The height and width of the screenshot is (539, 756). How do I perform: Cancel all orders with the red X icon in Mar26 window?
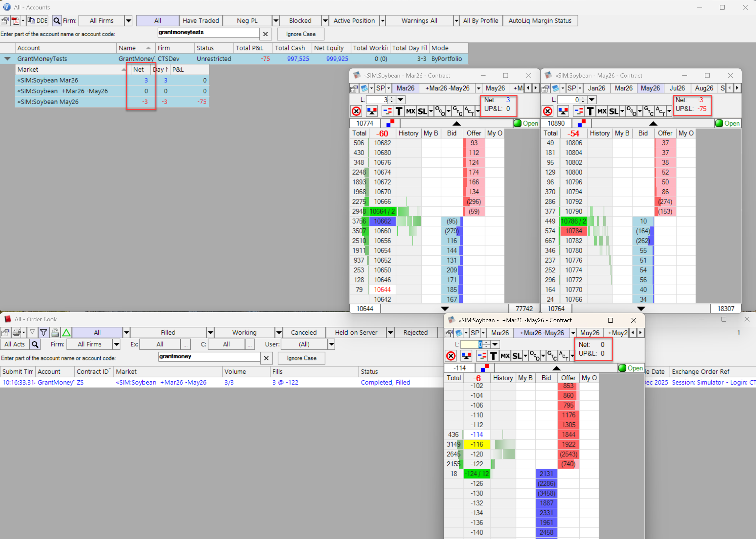tap(356, 111)
